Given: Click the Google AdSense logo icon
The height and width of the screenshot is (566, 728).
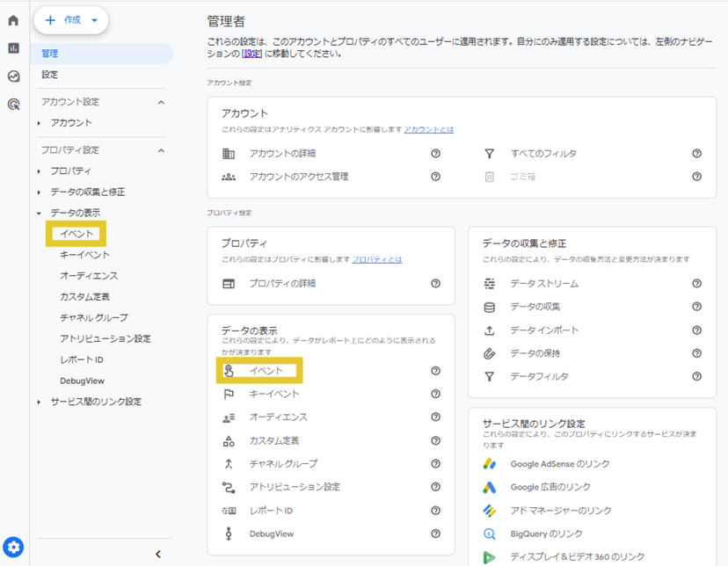Looking at the screenshot, I should pyautogui.click(x=490, y=464).
